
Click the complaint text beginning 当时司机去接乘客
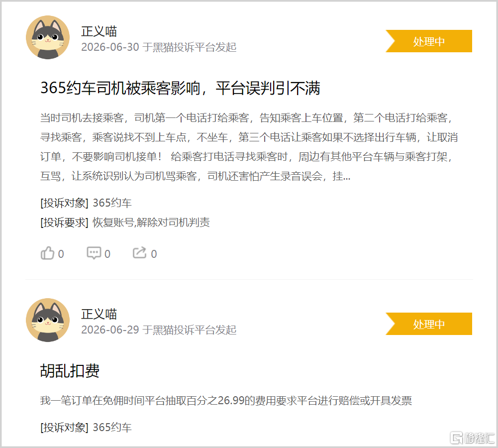point(249,147)
